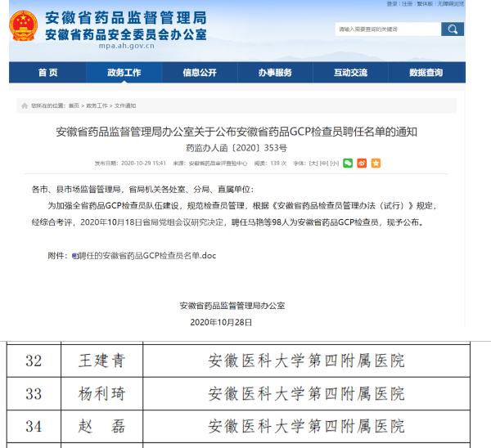This screenshot has width=491, height=448.
Task: Open the 首页 navigation tab
Action: coord(48,73)
